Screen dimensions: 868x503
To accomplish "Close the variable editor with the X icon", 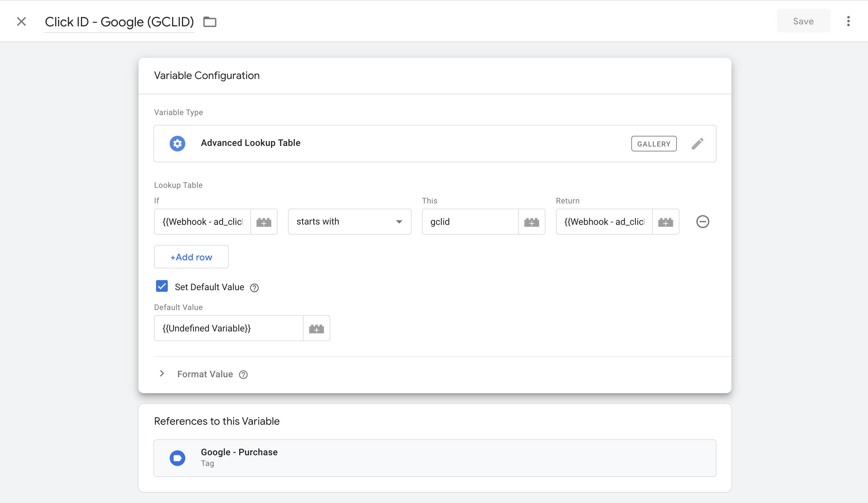I will tap(21, 21).
